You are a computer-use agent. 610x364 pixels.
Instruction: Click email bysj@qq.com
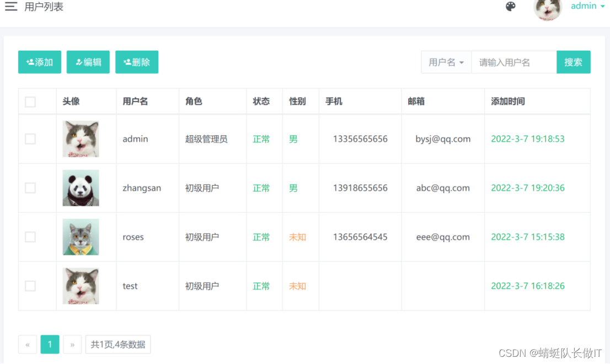click(x=443, y=139)
